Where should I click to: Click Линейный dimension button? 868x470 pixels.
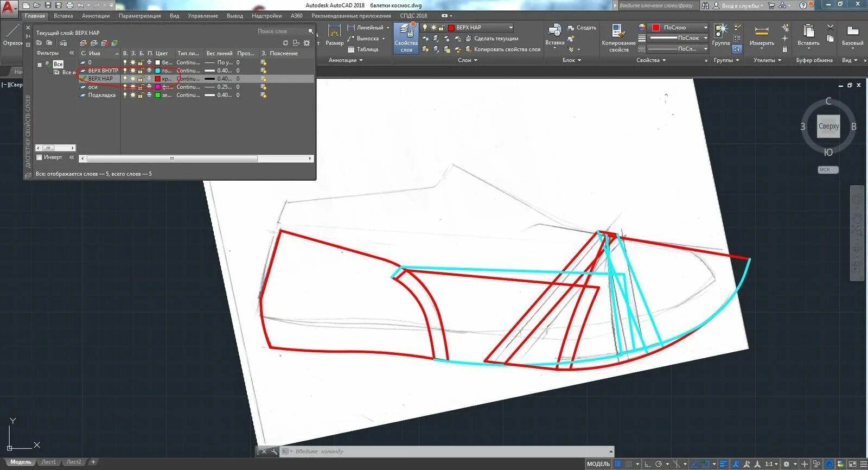coord(367,28)
